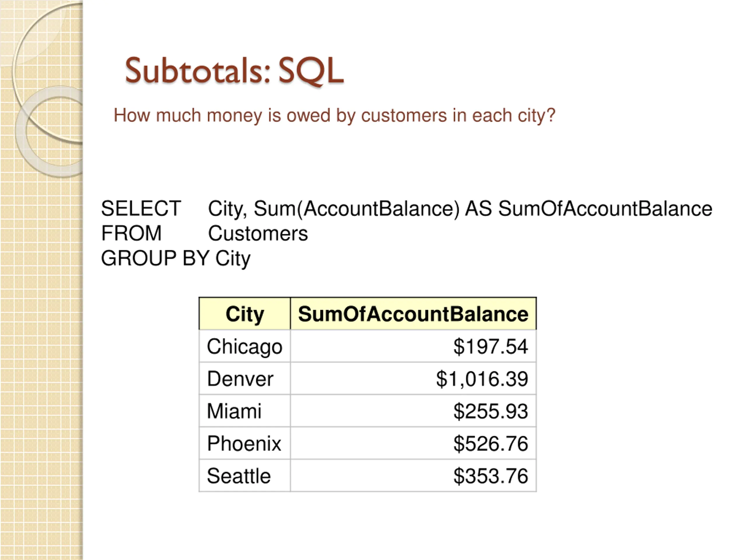Viewport: 747px width, 560px height.
Task: Select the Phoenix cell in the table
Action: (245, 443)
